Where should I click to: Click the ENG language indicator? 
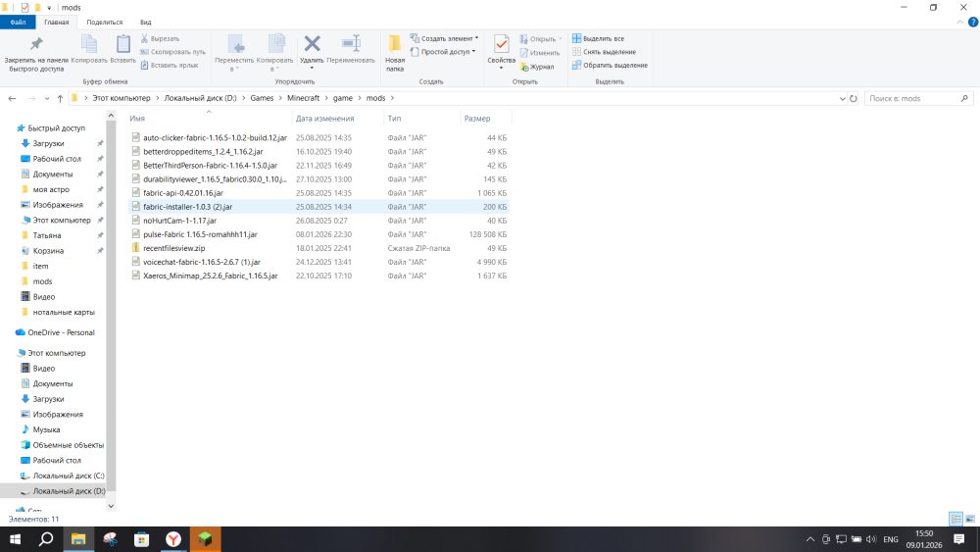pos(891,539)
